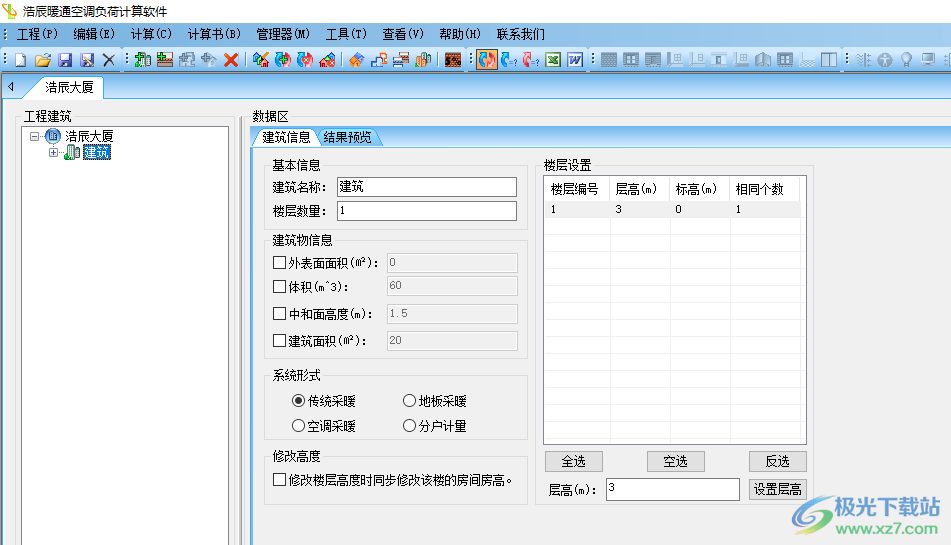This screenshot has height=545, width=951.
Task: Click the red X delete icon
Action: pyautogui.click(x=230, y=59)
